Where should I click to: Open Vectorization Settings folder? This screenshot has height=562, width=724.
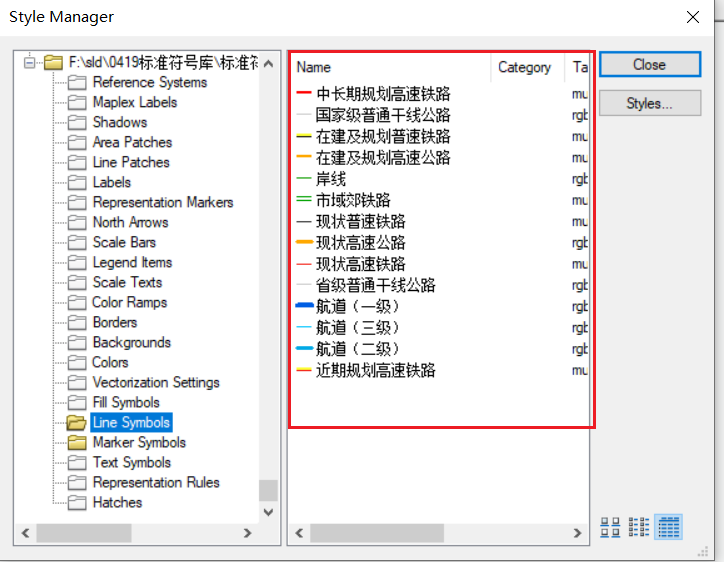(156, 382)
